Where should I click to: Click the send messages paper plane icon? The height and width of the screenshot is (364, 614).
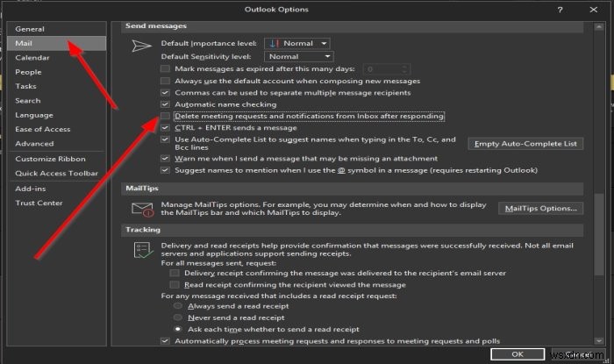pos(141,46)
